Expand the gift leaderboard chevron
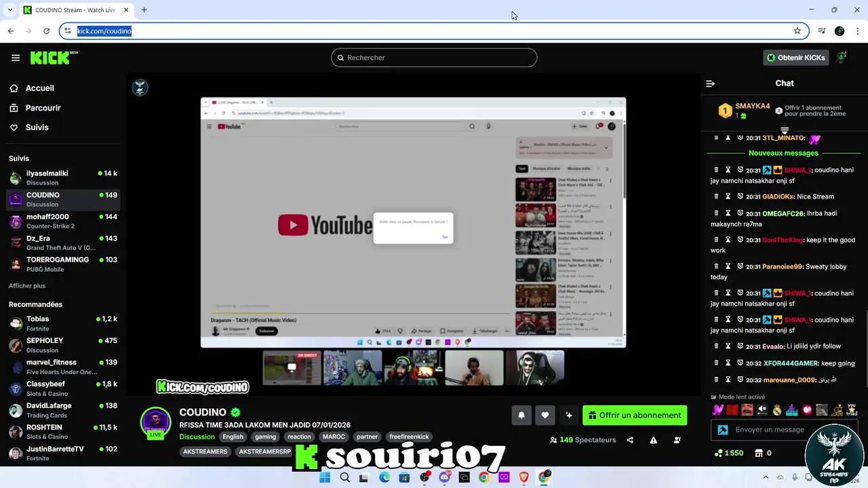 [x=785, y=129]
